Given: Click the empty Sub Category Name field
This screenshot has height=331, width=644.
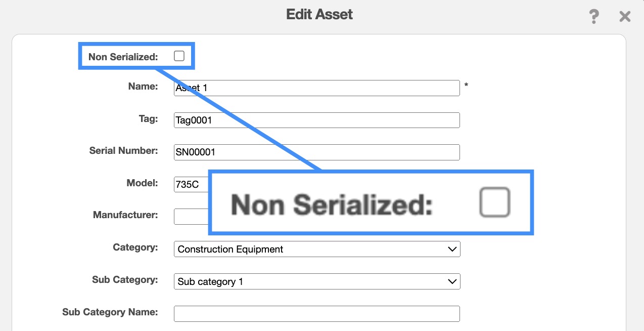Looking at the screenshot, I should pos(316,314).
